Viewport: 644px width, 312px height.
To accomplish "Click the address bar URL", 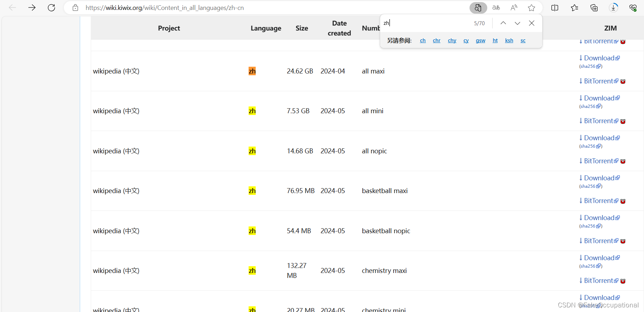I will [x=165, y=7].
